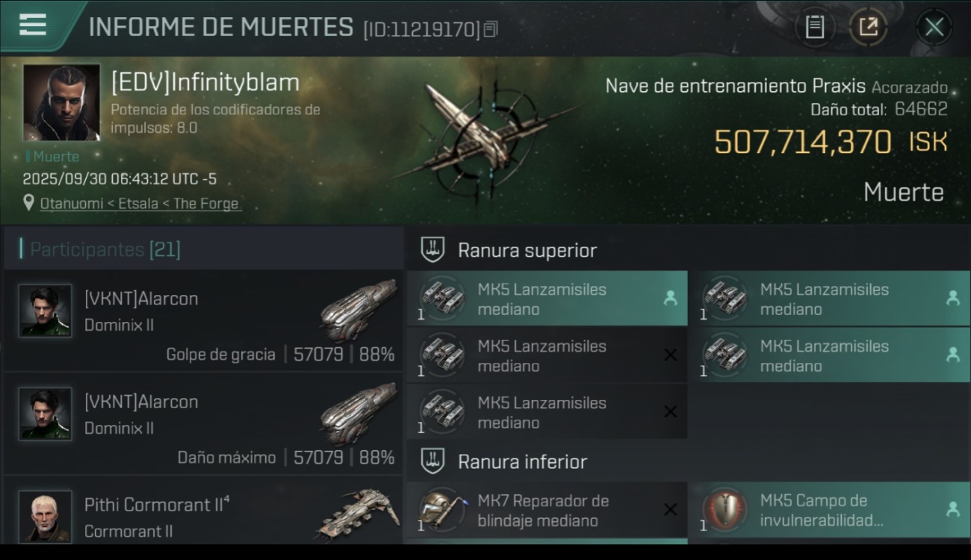Select first MK5 Lanzamisiles mediano module

click(547, 299)
